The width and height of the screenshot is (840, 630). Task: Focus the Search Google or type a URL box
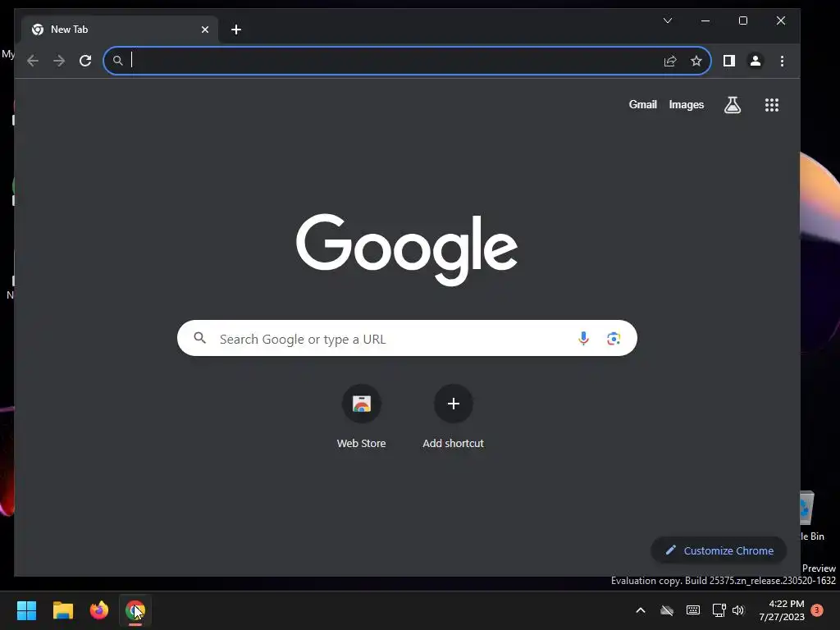click(407, 339)
